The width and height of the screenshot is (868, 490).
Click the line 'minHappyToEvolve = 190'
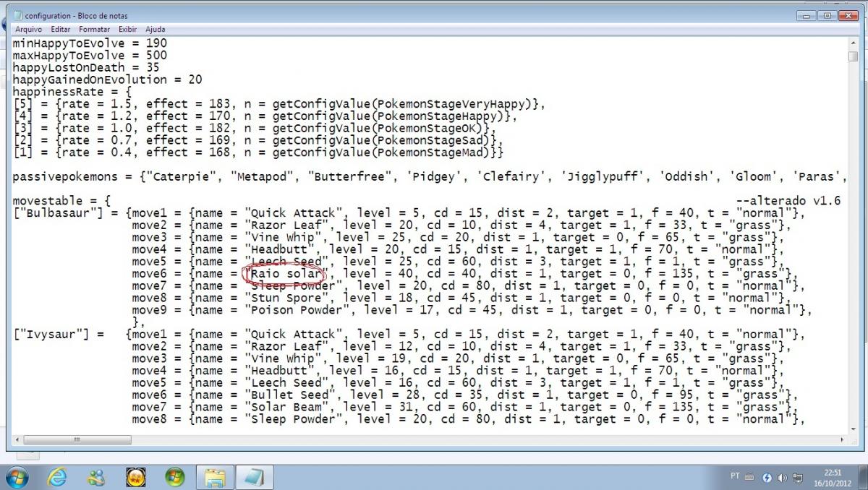tap(90, 43)
